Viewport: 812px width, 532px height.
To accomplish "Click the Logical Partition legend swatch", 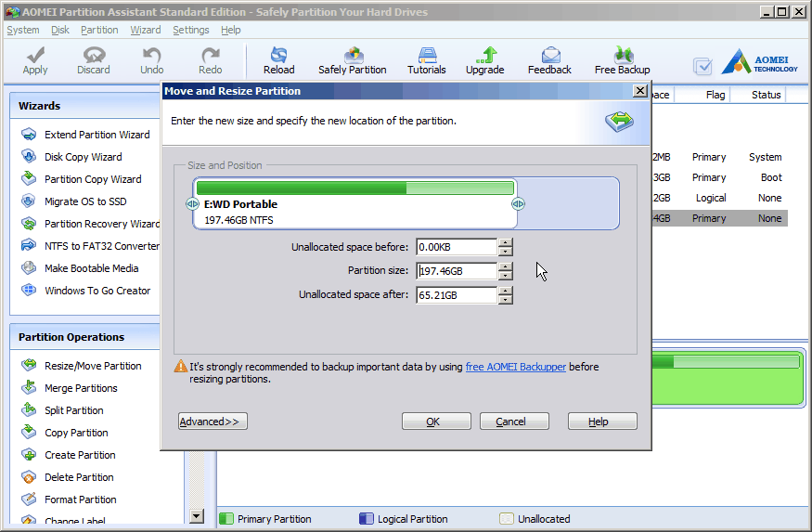I will pyautogui.click(x=367, y=518).
